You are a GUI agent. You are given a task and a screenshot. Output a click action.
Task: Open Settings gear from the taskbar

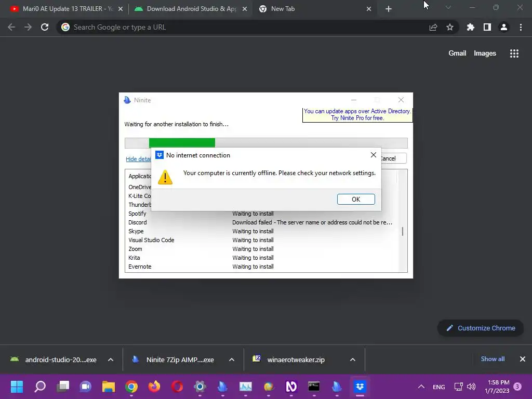pyautogui.click(x=200, y=387)
